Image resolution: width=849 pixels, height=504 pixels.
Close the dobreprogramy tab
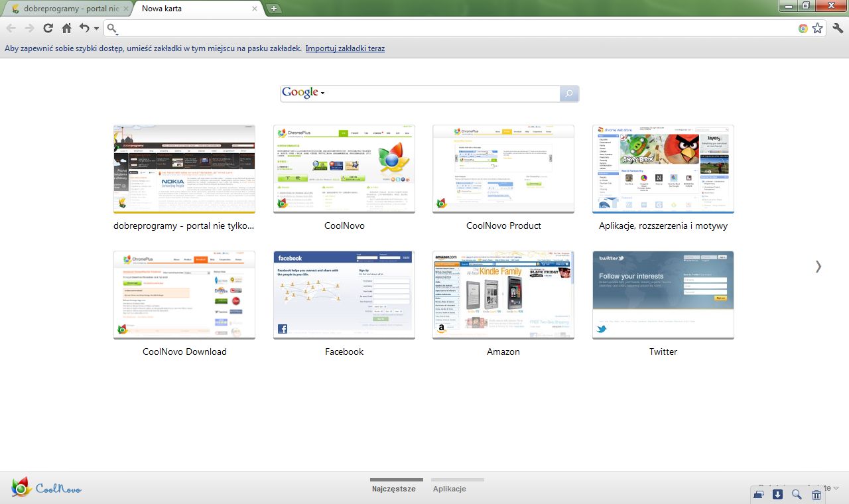125,9
